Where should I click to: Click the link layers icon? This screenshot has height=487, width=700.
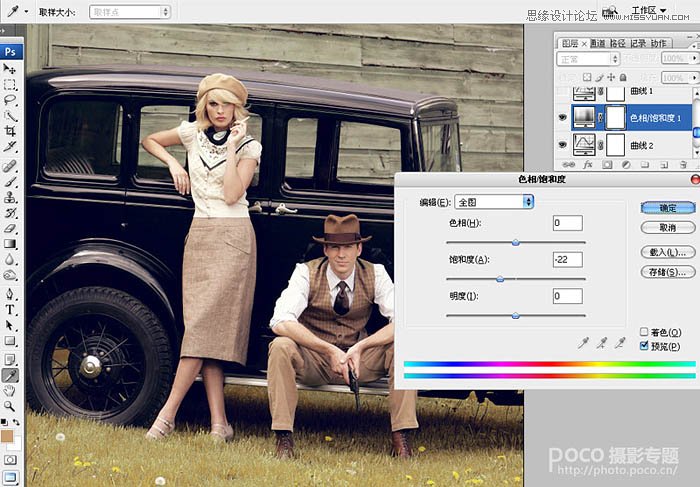(x=568, y=165)
